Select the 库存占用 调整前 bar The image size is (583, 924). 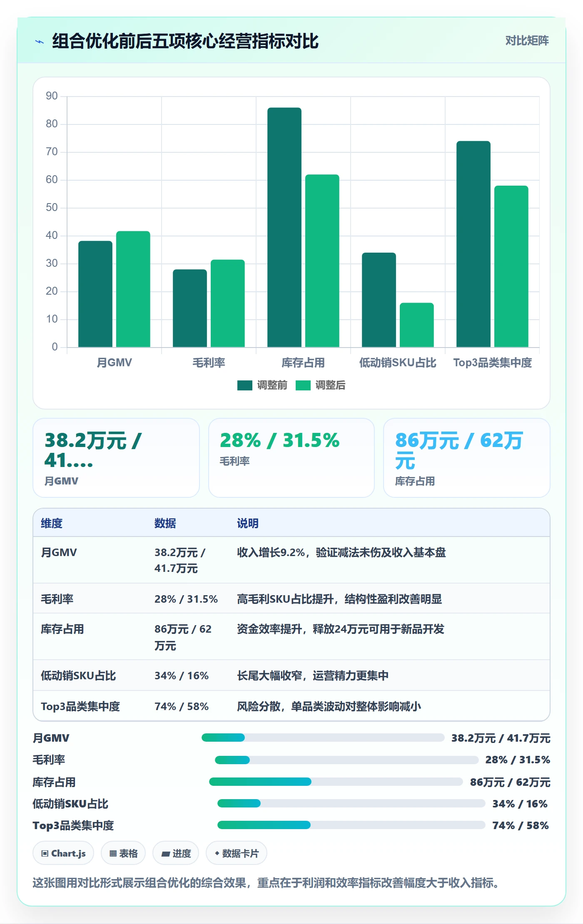[x=284, y=227]
